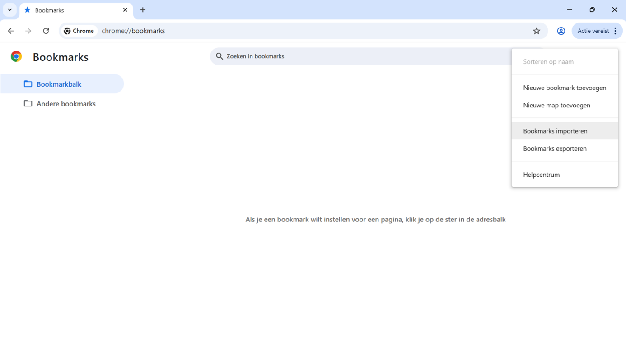Click the Actie vereist button
Screen dimensions: 626x364
coord(593,31)
